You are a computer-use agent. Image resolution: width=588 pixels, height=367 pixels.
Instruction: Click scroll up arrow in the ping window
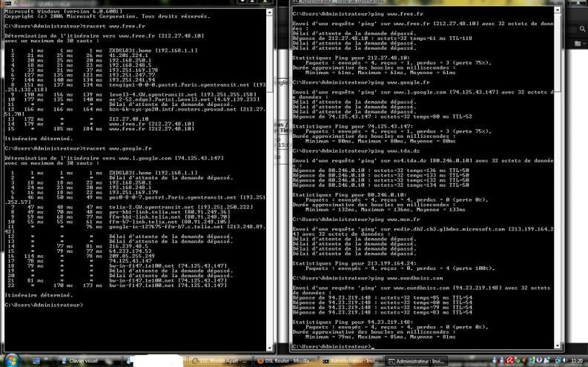coord(558,10)
